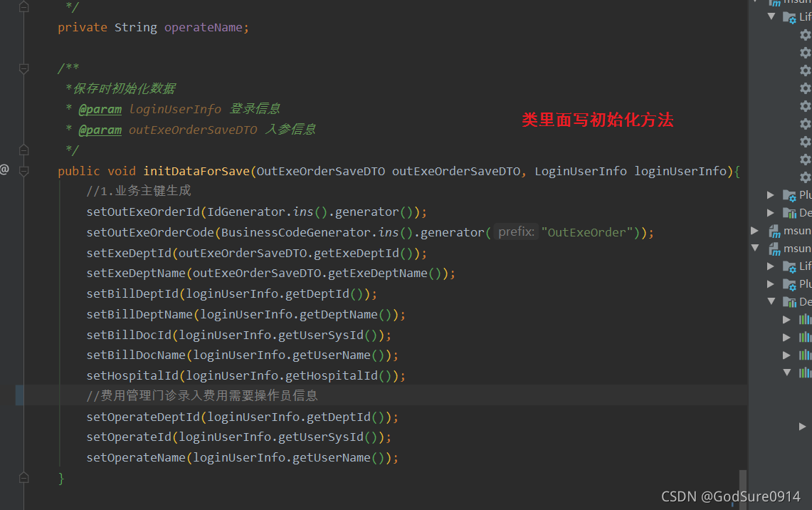Click the fold end marker beside the closing brace
The width and height of the screenshot is (812, 510).
[23, 478]
